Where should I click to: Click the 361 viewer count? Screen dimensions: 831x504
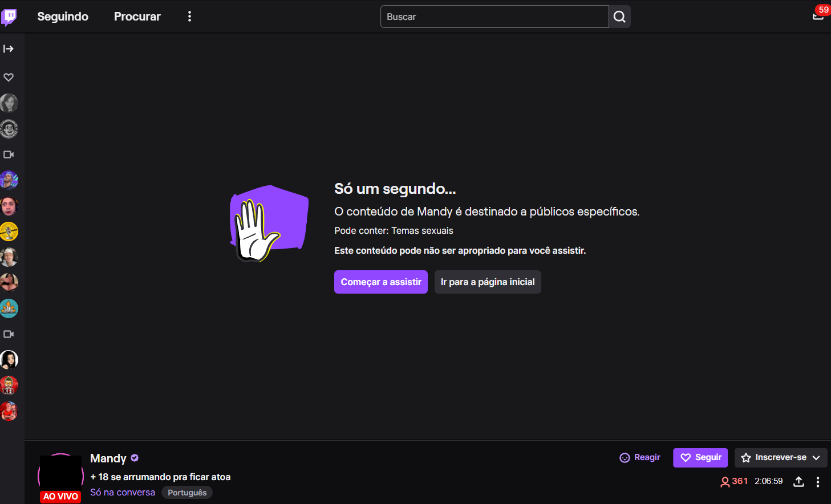tap(734, 482)
